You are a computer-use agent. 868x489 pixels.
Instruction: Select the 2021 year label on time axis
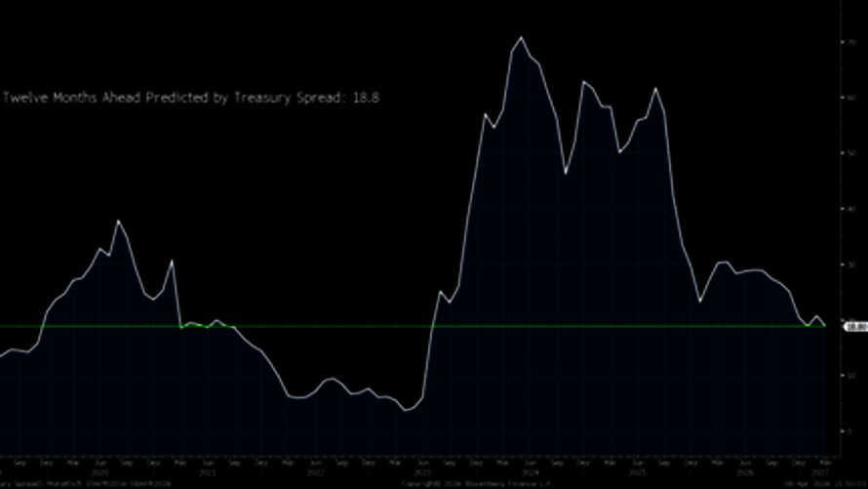207,469
